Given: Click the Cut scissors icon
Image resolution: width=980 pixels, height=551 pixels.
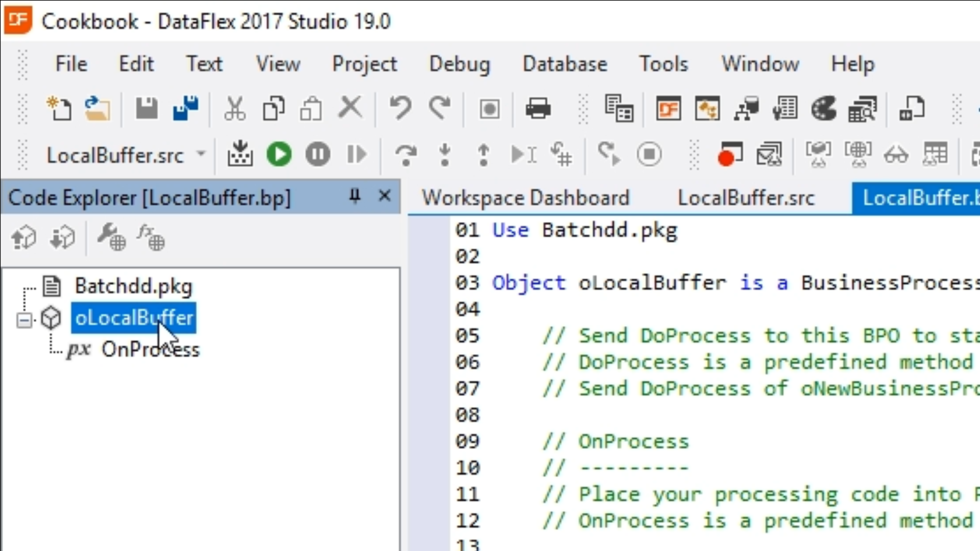Looking at the screenshot, I should tap(235, 108).
